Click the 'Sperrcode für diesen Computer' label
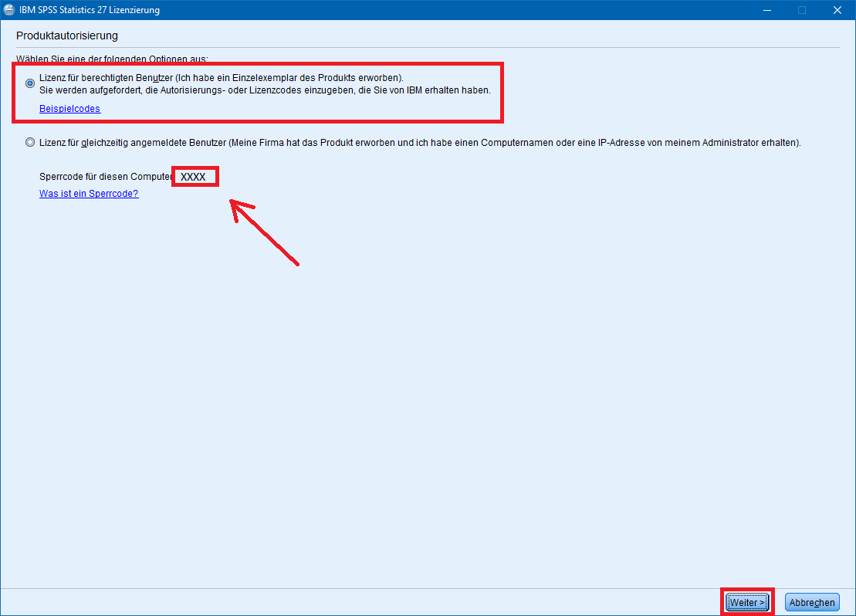The height and width of the screenshot is (616, 856). click(105, 177)
